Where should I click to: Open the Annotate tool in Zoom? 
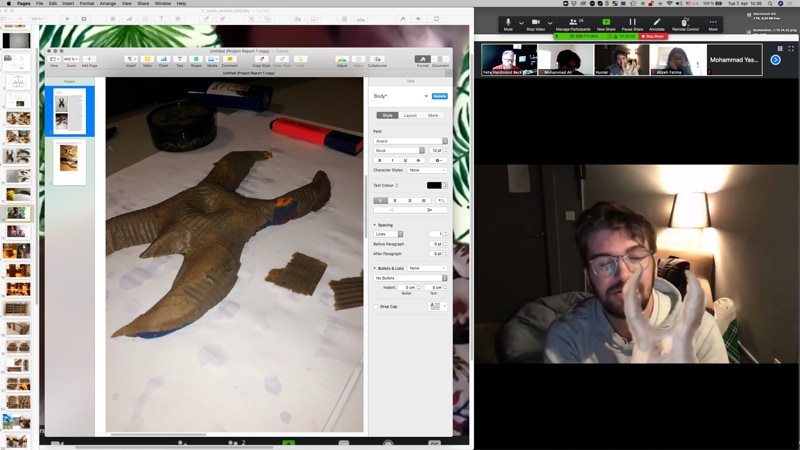pos(657,24)
